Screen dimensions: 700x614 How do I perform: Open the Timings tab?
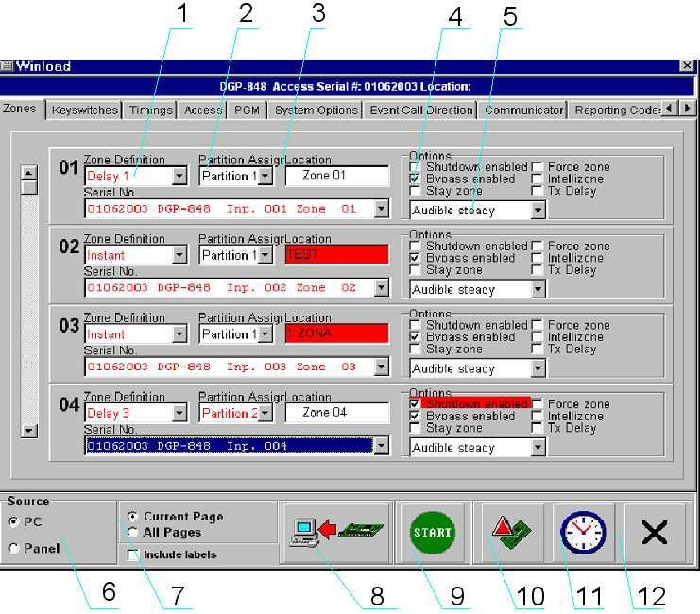(151, 110)
